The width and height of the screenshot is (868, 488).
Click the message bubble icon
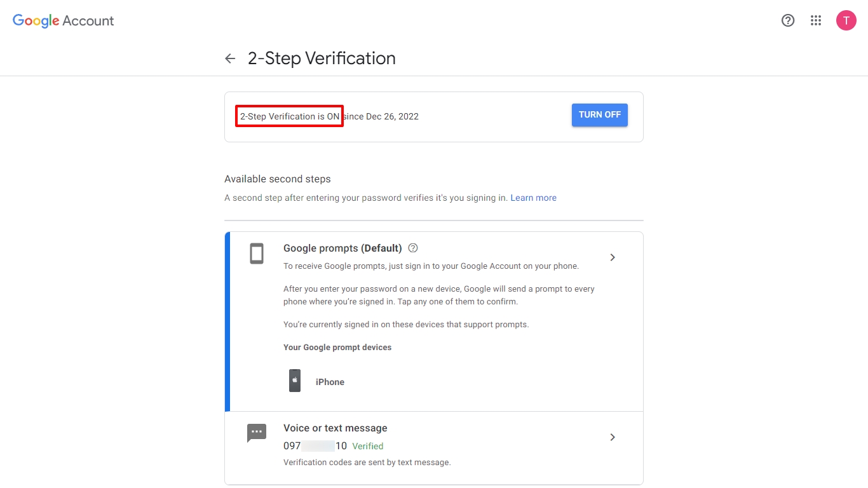(x=257, y=433)
